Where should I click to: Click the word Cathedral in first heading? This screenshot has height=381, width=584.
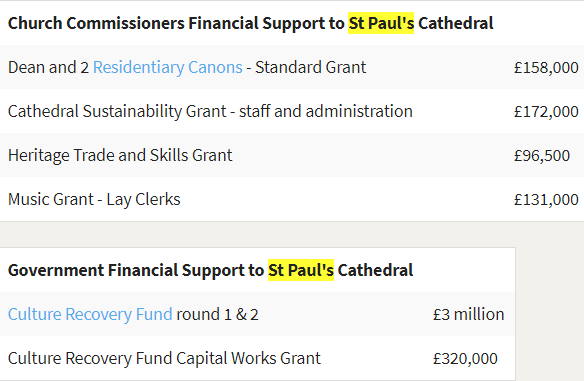pyautogui.click(x=456, y=23)
